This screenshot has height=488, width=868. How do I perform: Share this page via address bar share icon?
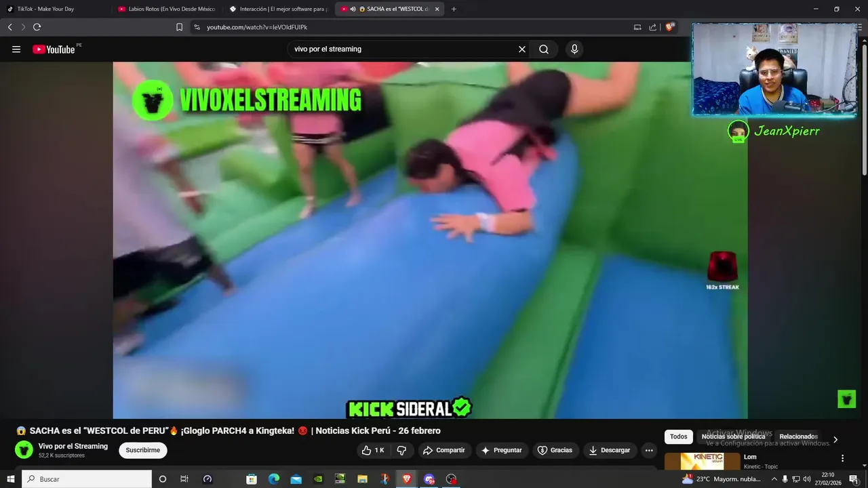(652, 27)
